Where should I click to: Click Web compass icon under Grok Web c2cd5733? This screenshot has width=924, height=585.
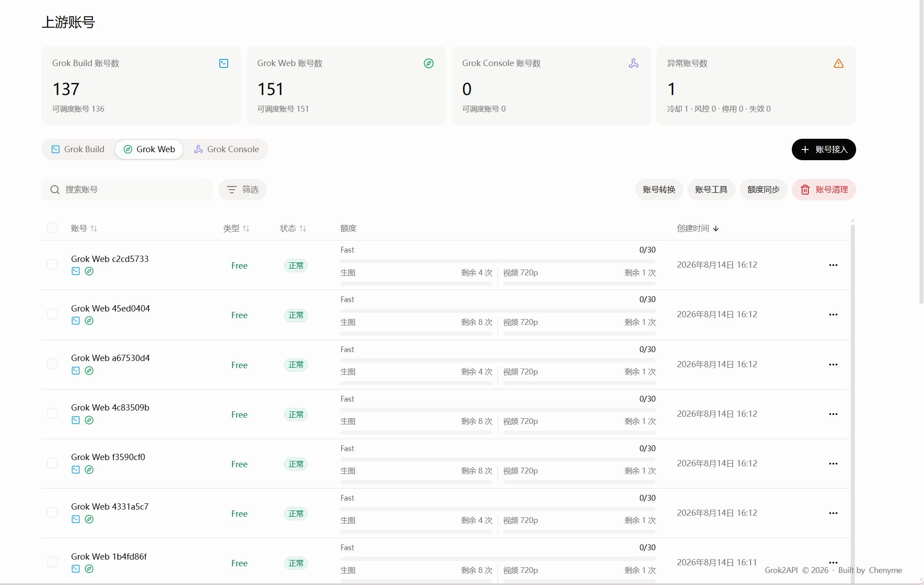click(x=89, y=271)
